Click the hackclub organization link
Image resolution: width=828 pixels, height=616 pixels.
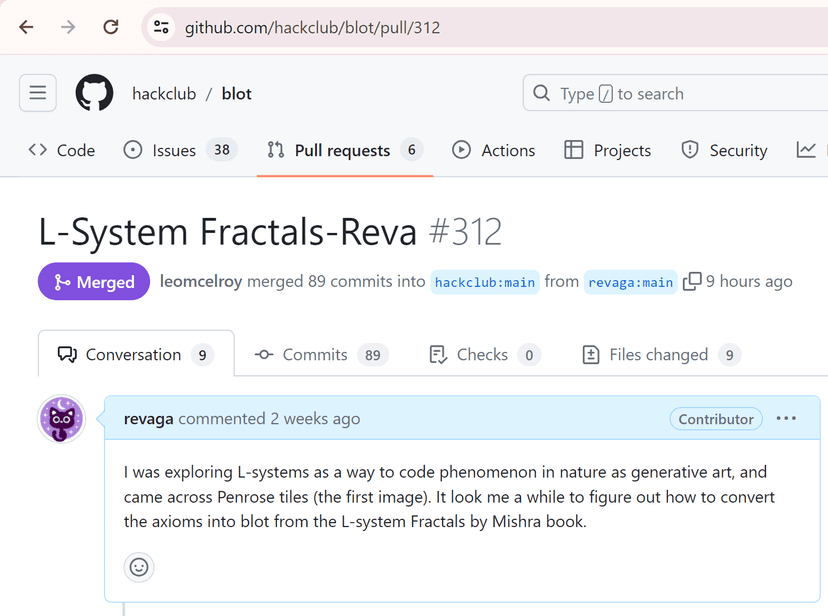tap(164, 94)
